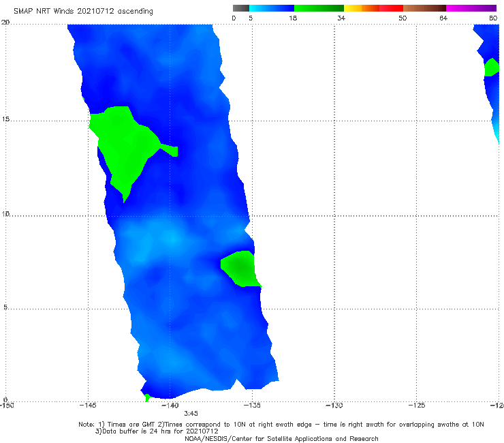Image resolution: width=504 pixels, height=443 pixels.
Task: Click the longitude label '-145'
Action: (88, 405)
